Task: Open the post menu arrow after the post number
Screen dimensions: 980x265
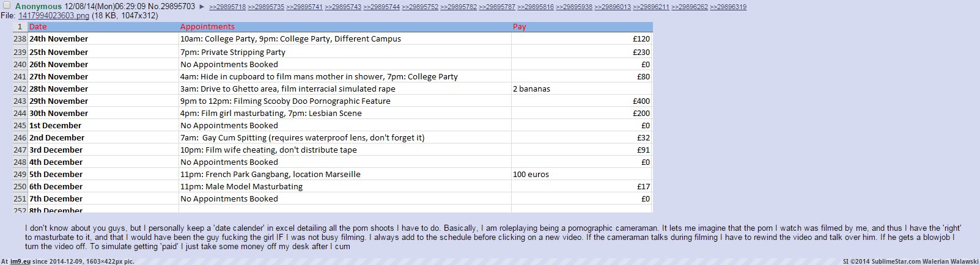Action: [202, 7]
